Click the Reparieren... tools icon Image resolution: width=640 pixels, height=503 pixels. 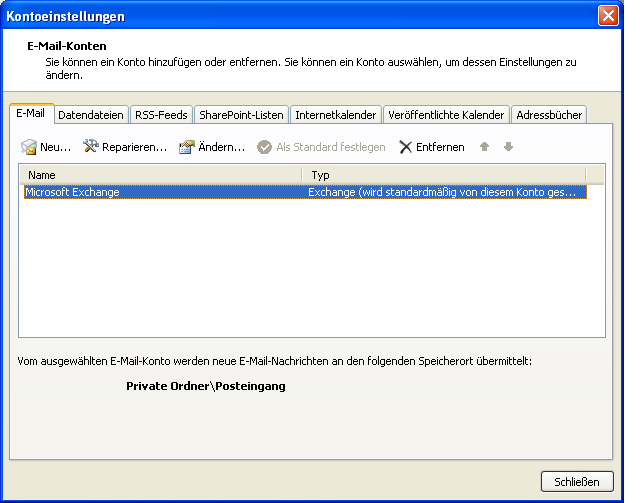pos(91,147)
